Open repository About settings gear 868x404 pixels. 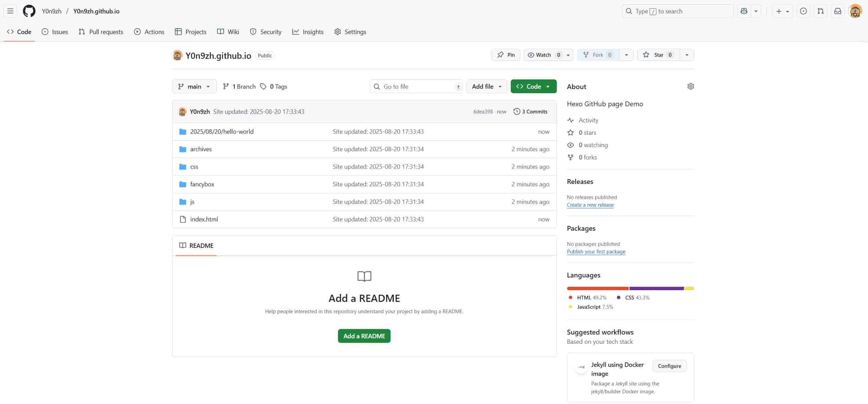click(690, 86)
